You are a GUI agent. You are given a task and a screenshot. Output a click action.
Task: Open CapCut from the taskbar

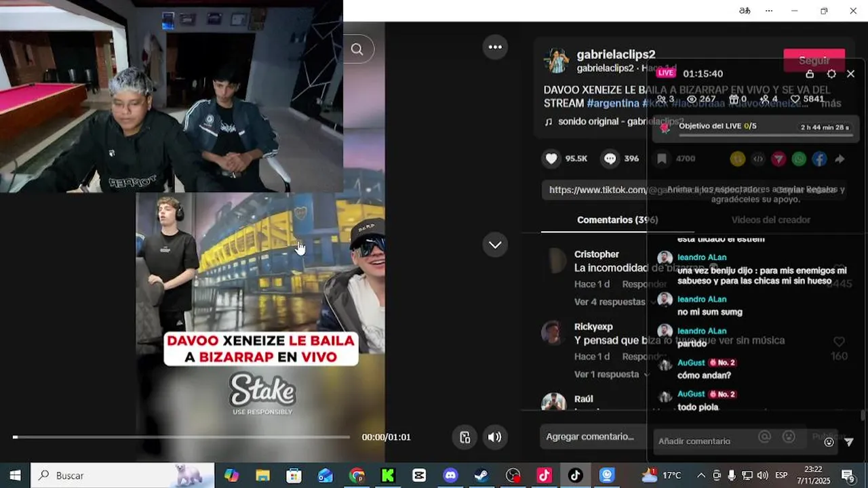click(x=419, y=476)
